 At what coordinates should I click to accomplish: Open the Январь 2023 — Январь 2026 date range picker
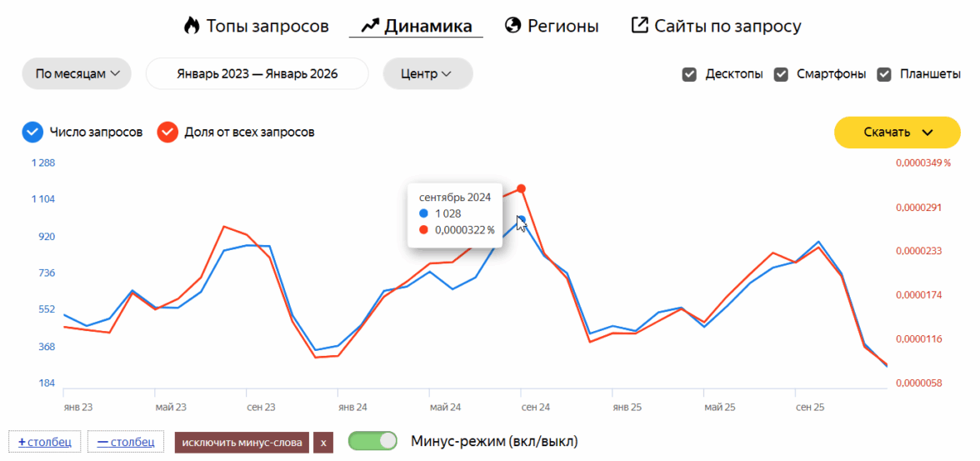pos(257,73)
